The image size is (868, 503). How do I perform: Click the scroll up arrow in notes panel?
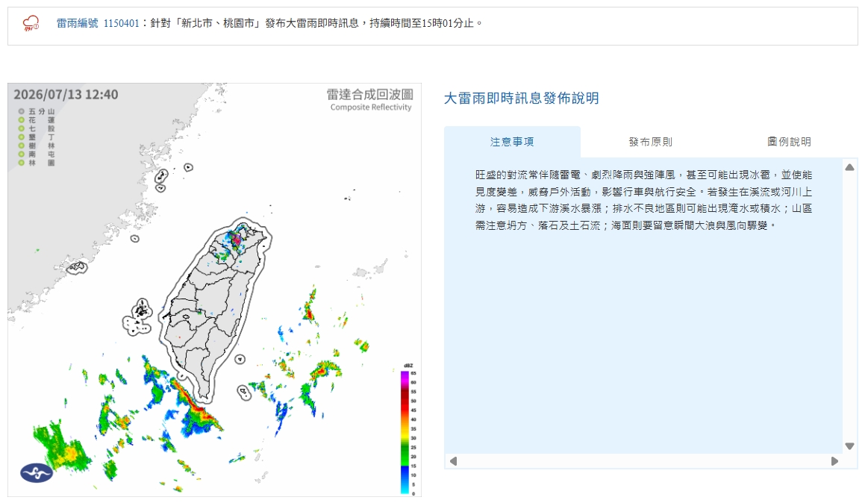pyautogui.click(x=850, y=167)
